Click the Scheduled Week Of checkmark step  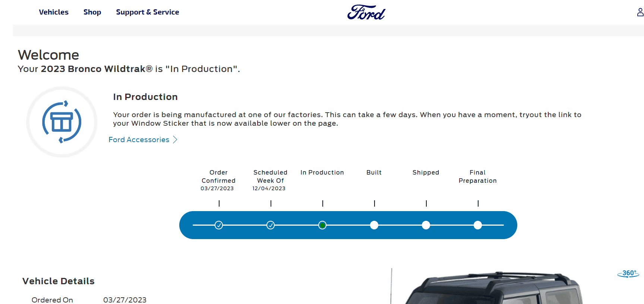271,225
